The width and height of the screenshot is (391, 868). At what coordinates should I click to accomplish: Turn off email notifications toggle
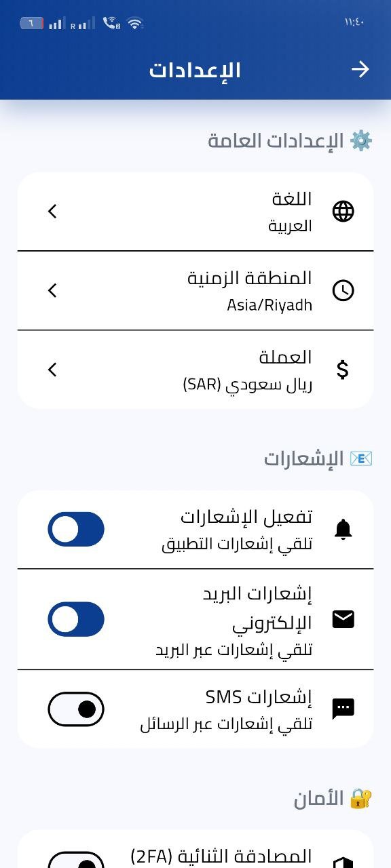75,618
